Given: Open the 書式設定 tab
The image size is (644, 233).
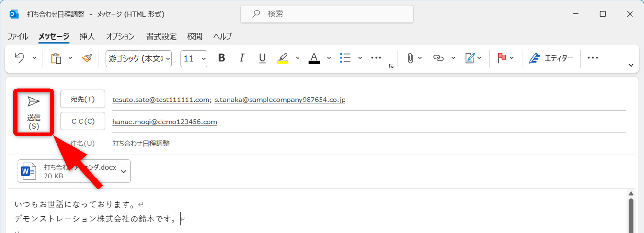Looking at the screenshot, I should [x=161, y=36].
